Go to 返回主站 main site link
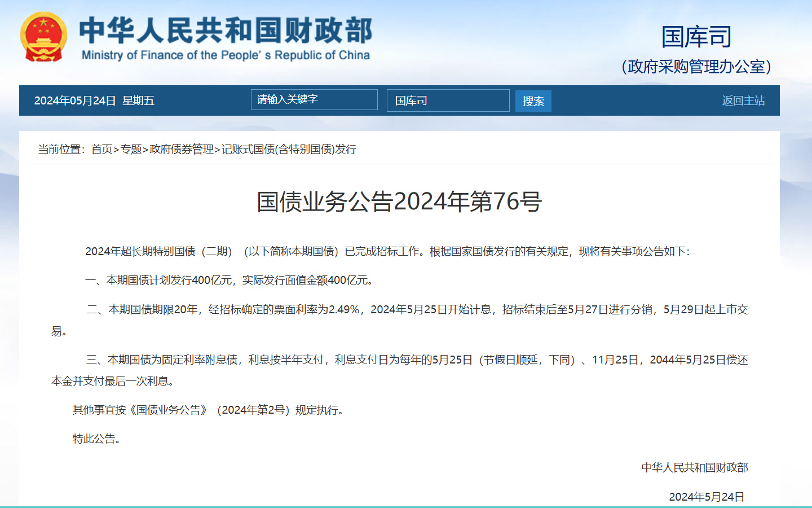Viewport: 812px width, 508px height. tap(743, 100)
